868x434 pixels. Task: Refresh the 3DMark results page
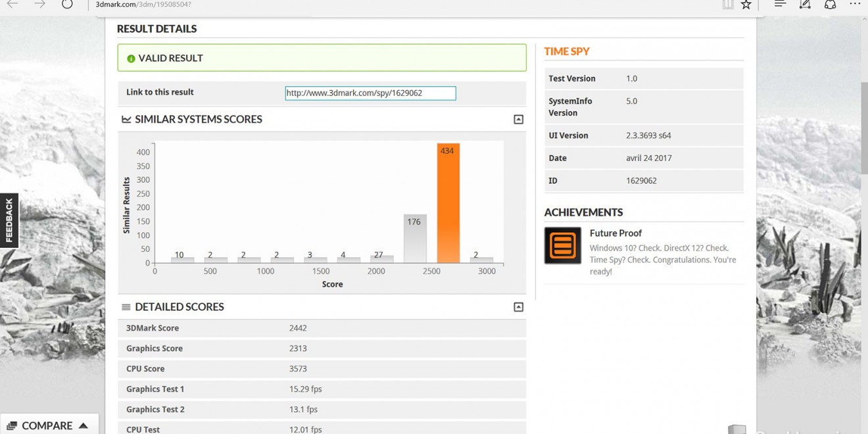click(67, 4)
